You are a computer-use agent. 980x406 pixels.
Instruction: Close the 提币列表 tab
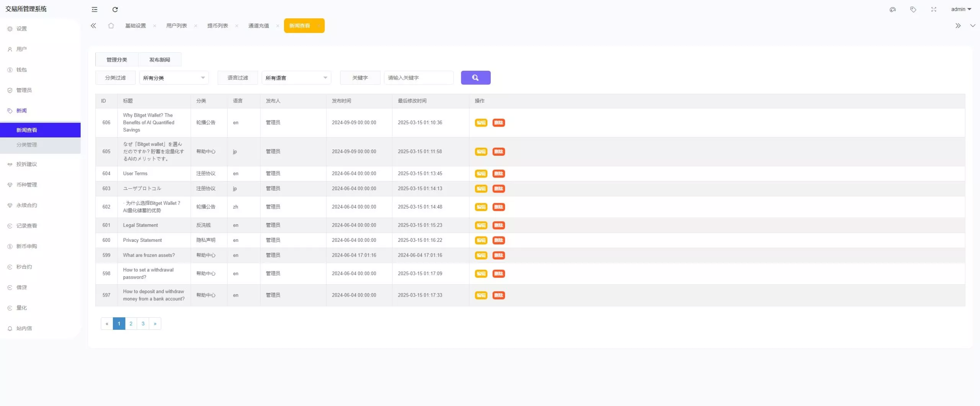point(237,26)
